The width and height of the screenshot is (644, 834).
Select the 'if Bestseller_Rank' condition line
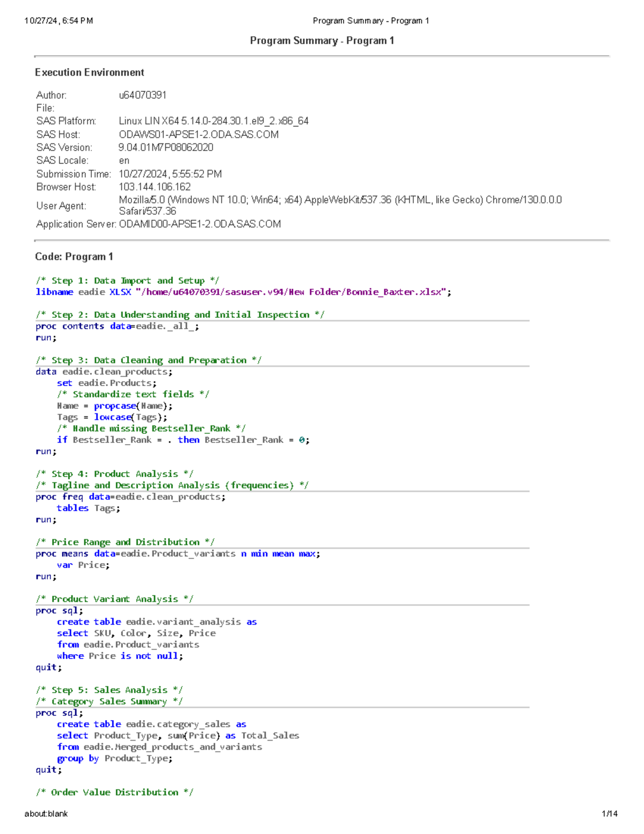coord(183,440)
